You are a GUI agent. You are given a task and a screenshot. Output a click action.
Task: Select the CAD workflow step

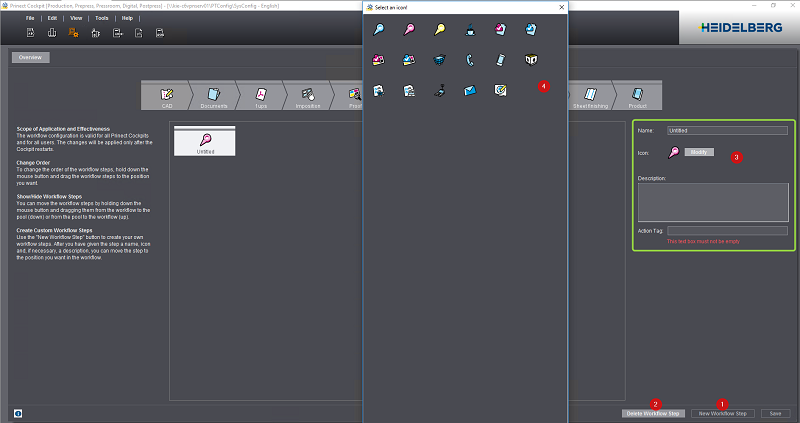click(x=166, y=96)
